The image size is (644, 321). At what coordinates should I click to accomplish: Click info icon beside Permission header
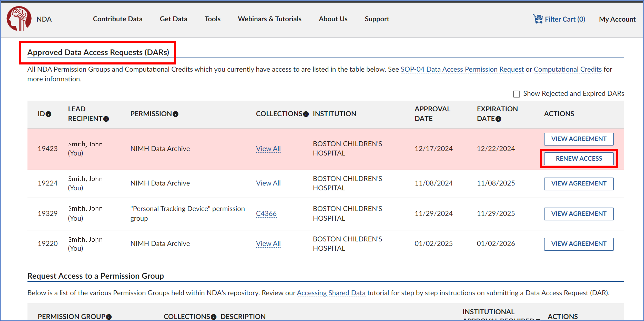175,114
